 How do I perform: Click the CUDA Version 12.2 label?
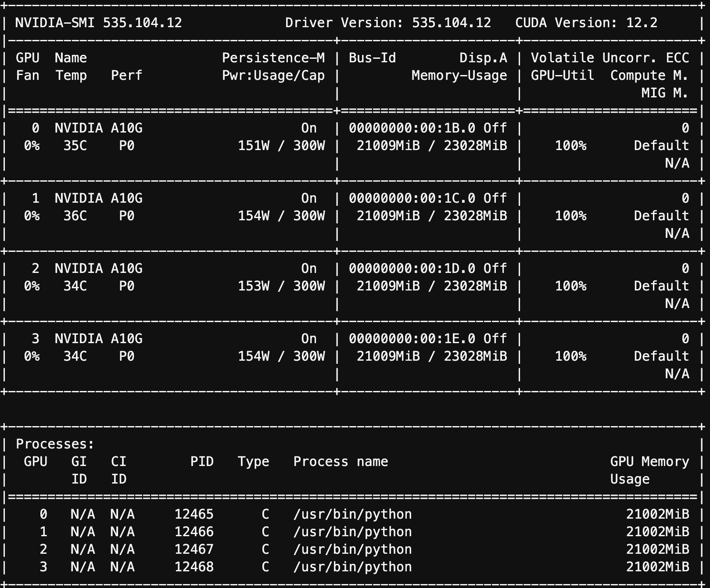pos(586,23)
